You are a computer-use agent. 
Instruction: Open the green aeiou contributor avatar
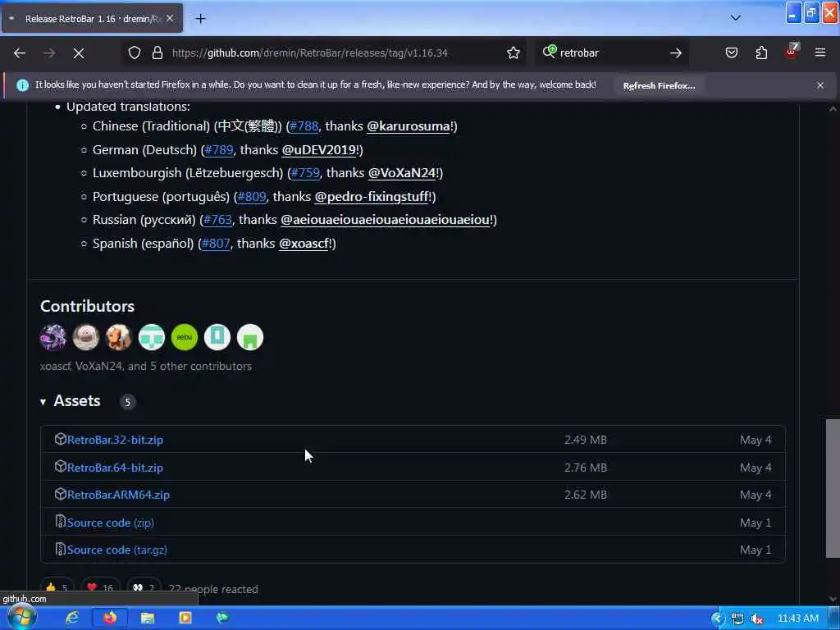point(185,337)
